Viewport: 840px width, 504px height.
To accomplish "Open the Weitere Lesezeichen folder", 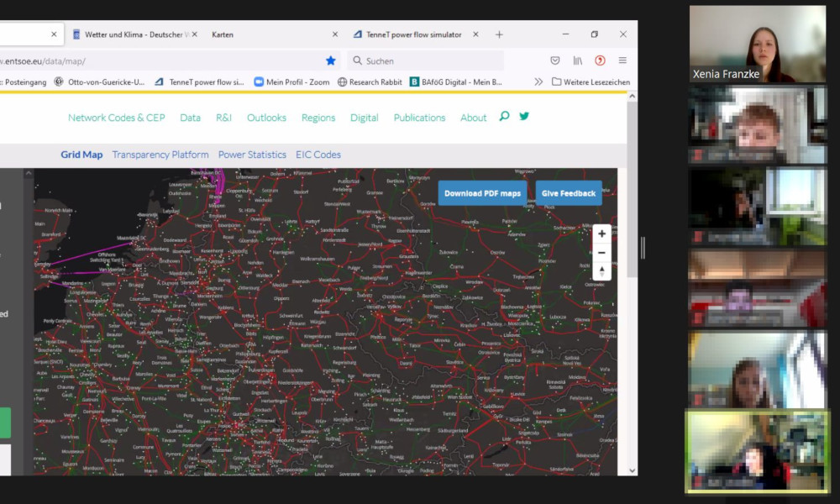I will (x=591, y=82).
